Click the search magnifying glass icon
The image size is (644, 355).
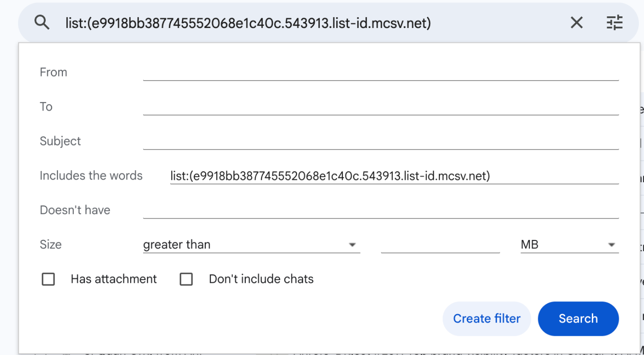tap(42, 22)
